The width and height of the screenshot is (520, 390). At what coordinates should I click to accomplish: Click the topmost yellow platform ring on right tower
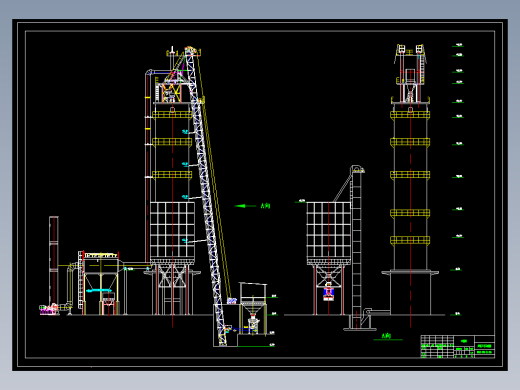[x=410, y=115]
